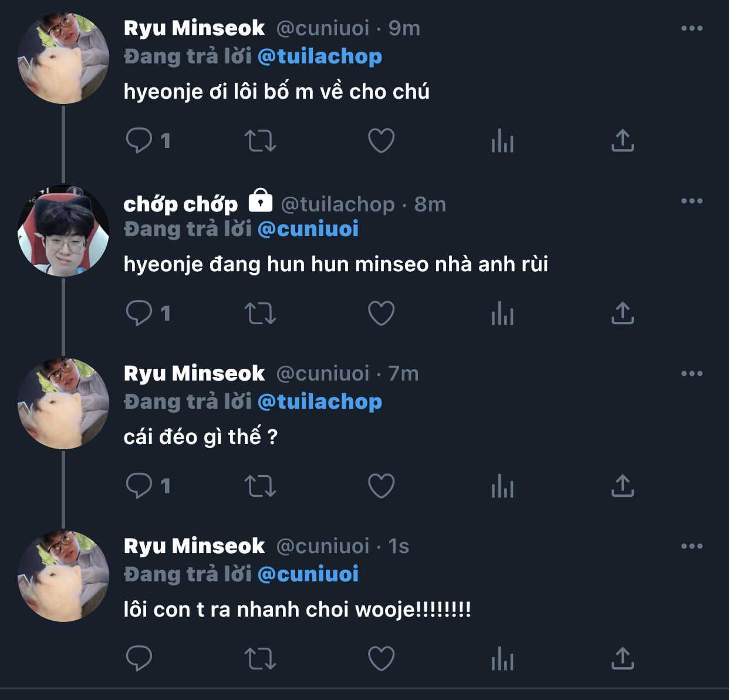The height and width of the screenshot is (700, 729).
Task: Share the last tweet mentioning wooje
Action: [622, 659]
